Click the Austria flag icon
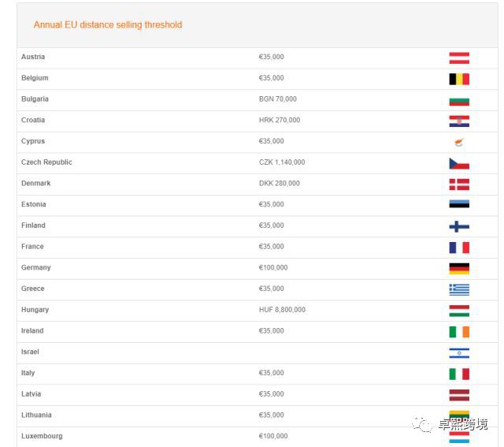504x447 pixels. (x=459, y=58)
